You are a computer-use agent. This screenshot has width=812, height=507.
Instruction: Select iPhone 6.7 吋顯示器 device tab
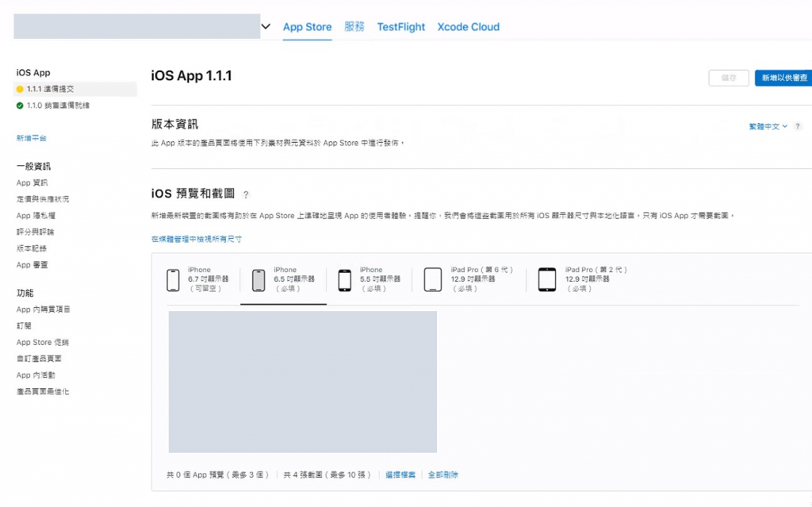click(197, 279)
